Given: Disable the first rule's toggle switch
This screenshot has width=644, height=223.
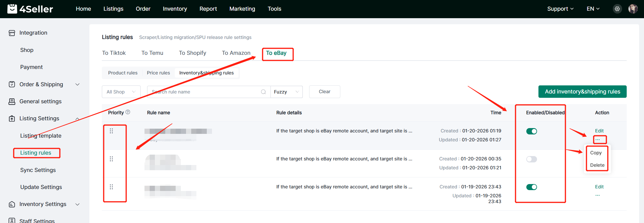Looking at the screenshot, I should tap(531, 131).
